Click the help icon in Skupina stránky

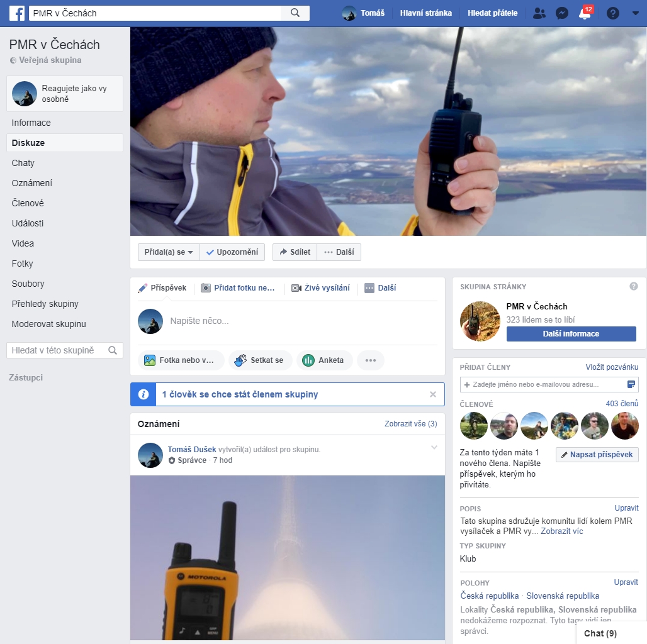[x=634, y=286]
